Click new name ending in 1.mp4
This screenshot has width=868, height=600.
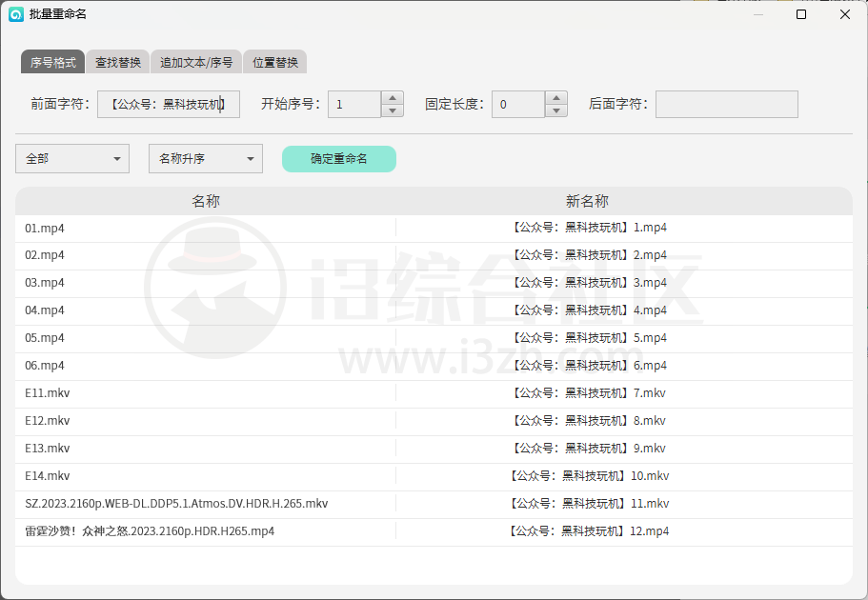pyautogui.click(x=588, y=228)
